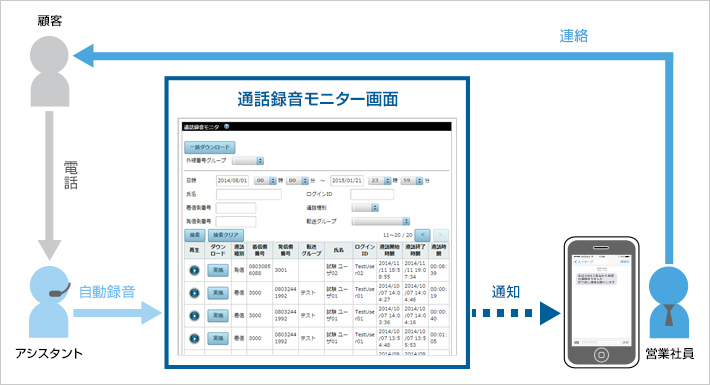Play the recording lasting 00:01:05
The width and height of the screenshot is (710, 385).
tap(194, 338)
